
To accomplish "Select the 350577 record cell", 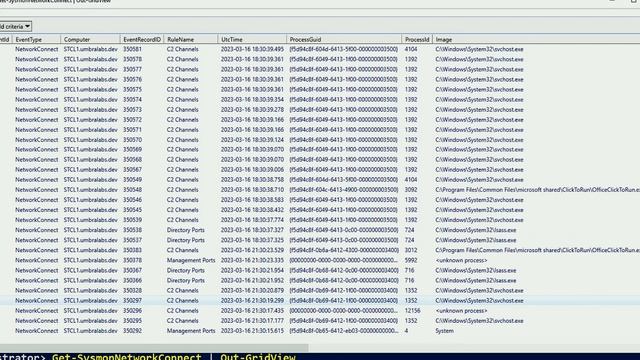I will (132, 69).
